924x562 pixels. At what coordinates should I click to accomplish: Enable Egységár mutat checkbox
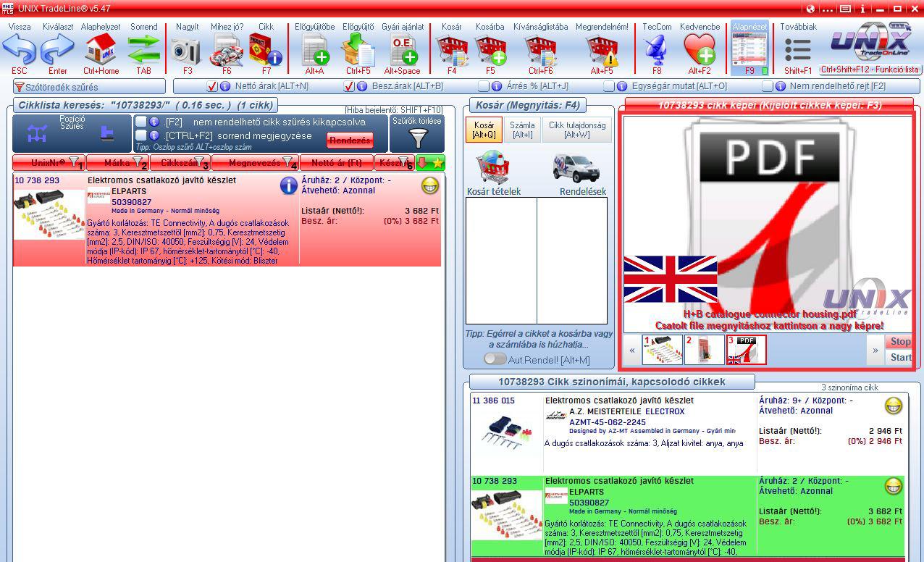(x=610, y=86)
